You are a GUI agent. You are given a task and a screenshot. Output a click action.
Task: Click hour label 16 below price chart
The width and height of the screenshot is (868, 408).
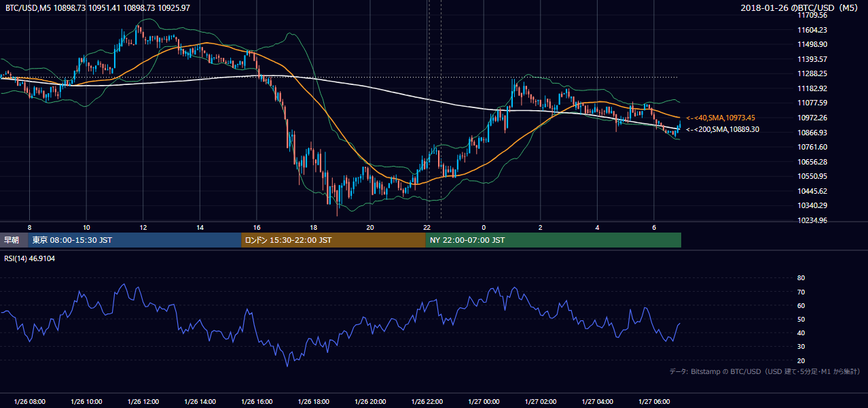click(257, 226)
